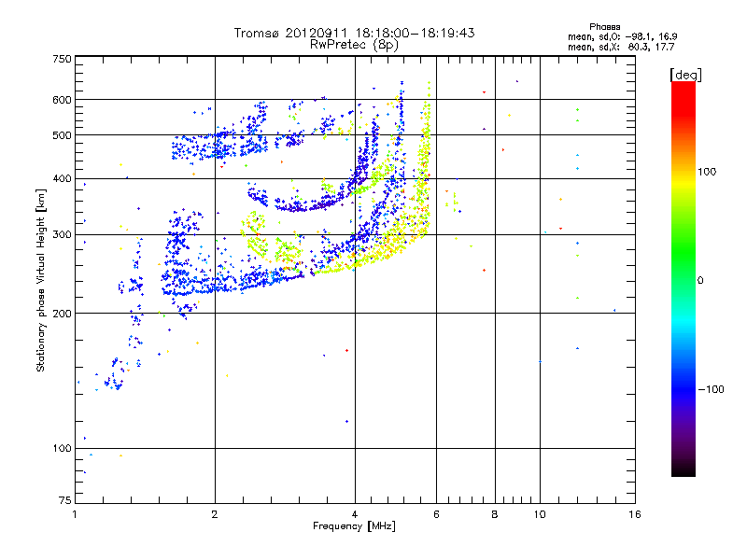Click the 'Phases' header text
The image size is (747, 560).
[604, 27]
